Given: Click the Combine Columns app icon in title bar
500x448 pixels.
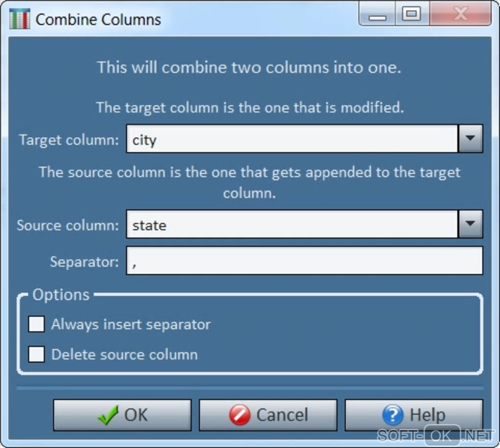Looking at the screenshot, I should point(19,19).
